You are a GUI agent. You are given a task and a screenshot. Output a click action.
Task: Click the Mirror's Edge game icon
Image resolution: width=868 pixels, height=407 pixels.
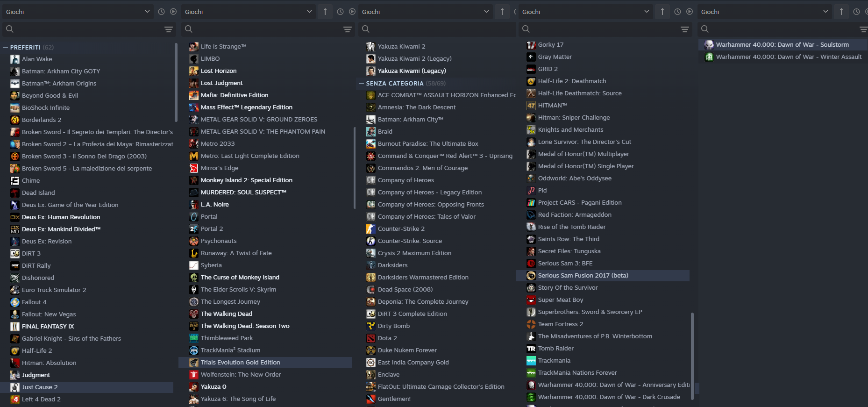tap(193, 168)
